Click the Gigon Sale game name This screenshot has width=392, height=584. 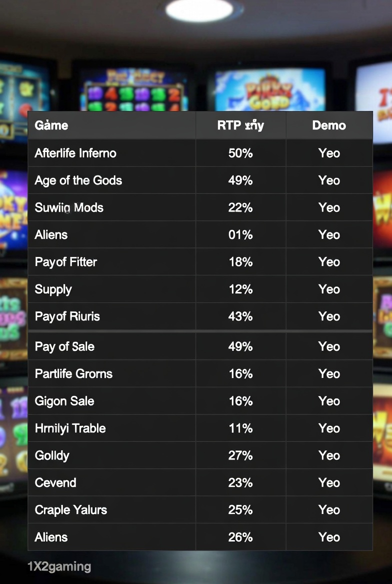[x=64, y=401]
